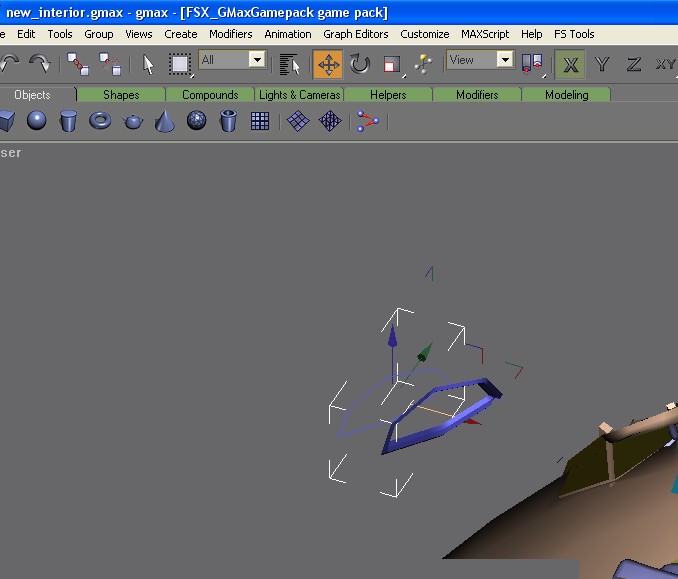Viewport: 678px width, 579px height.
Task: Select the Rotate tool
Action: [360, 65]
